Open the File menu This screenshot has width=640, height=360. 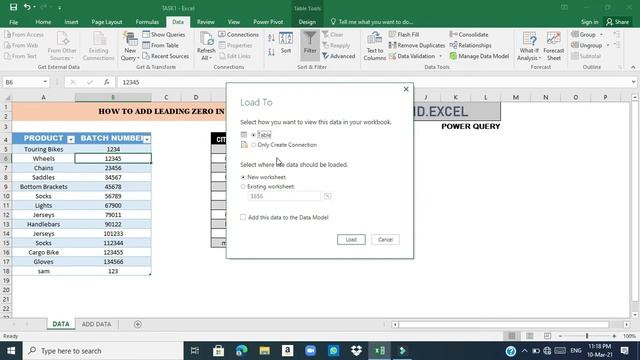click(13, 22)
